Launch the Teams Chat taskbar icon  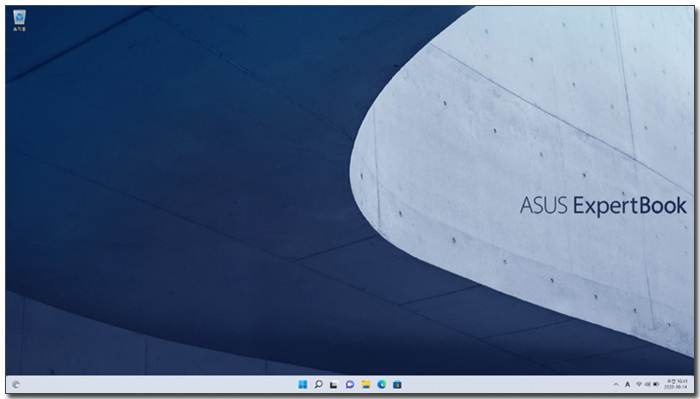(350, 384)
